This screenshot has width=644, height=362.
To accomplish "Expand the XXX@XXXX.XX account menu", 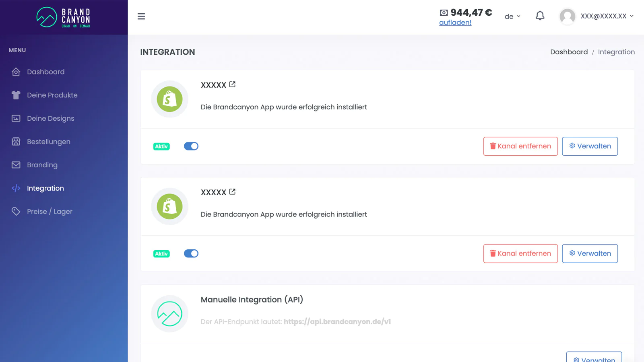I will [x=607, y=16].
